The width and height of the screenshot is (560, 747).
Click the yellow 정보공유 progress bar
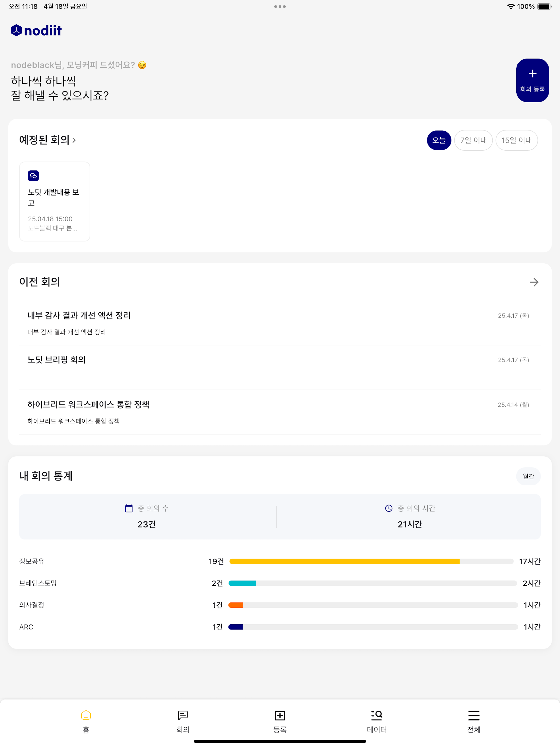[344, 561]
